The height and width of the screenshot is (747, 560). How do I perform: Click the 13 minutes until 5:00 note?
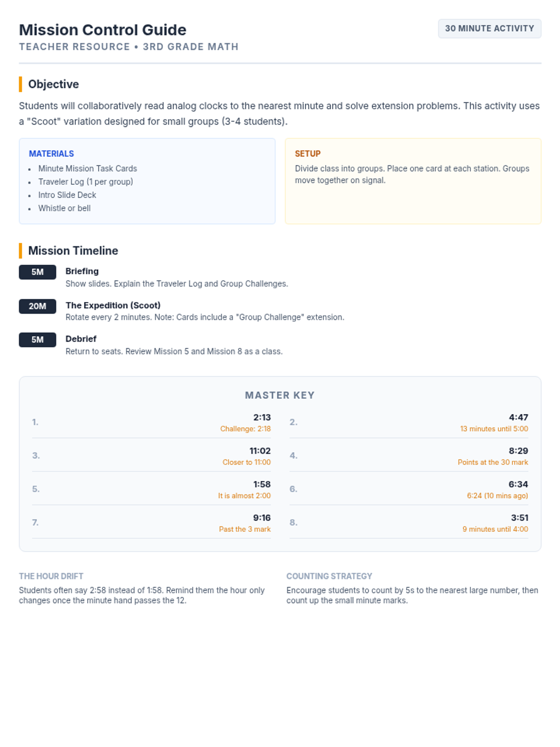[x=494, y=429]
